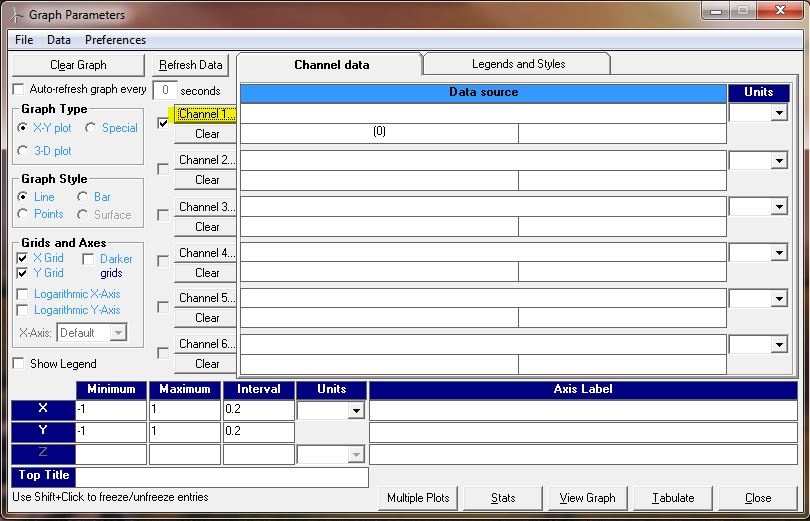Clear Channel 3 data

click(206, 227)
